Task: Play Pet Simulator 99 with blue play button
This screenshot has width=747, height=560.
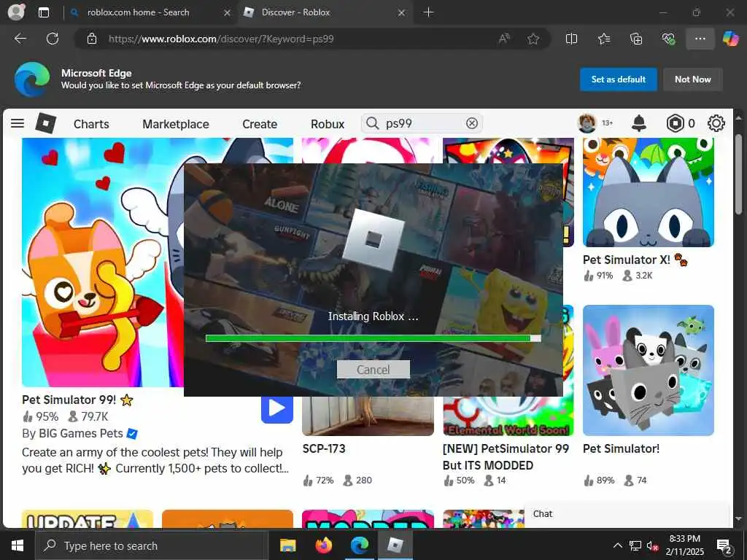Action: coord(276,408)
